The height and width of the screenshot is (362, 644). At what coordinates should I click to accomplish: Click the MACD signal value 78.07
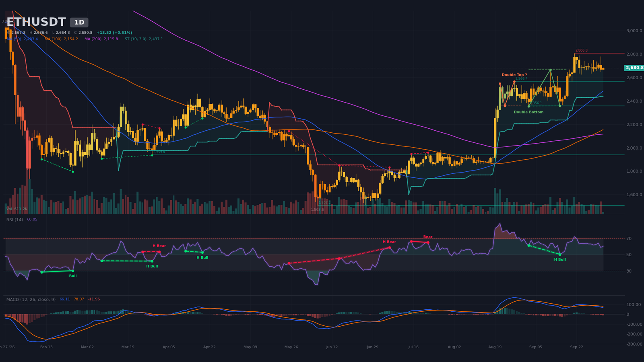click(x=79, y=299)
